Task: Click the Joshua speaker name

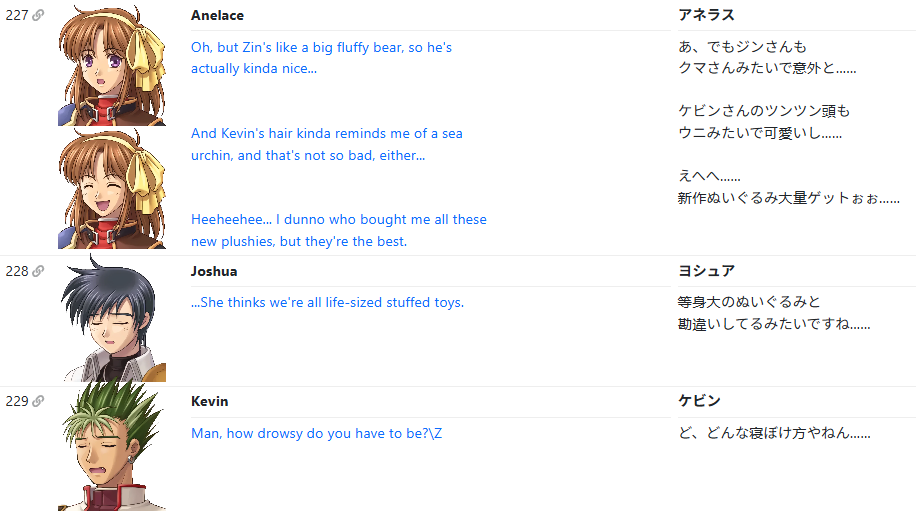Action: point(214,271)
